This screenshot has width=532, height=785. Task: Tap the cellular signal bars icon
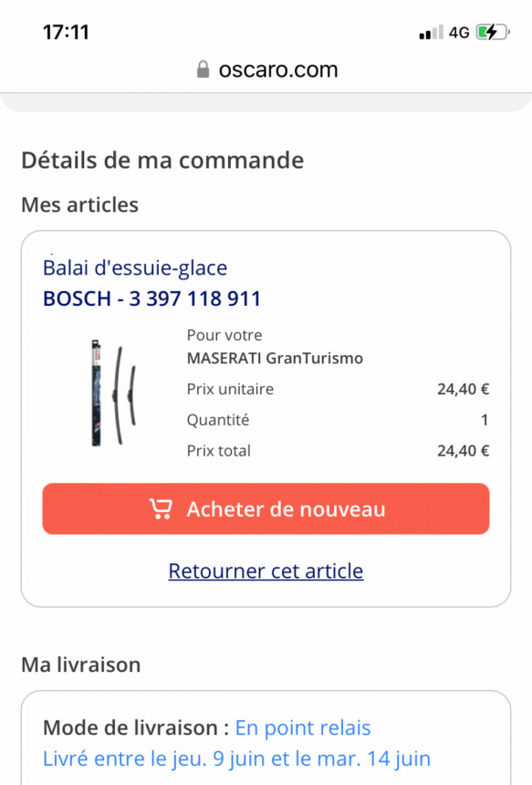click(431, 33)
